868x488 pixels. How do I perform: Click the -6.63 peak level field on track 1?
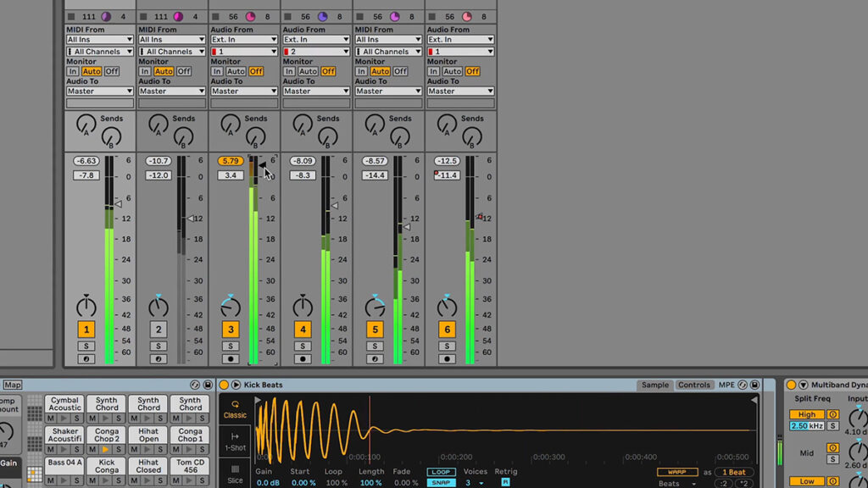pyautogui.click(x=86, y=161)
